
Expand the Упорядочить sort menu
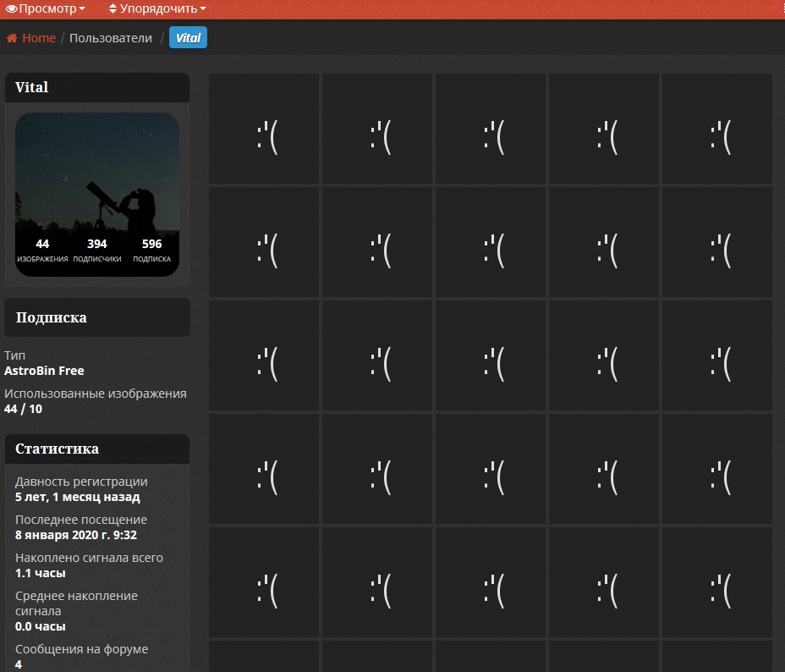click(157, 9)
